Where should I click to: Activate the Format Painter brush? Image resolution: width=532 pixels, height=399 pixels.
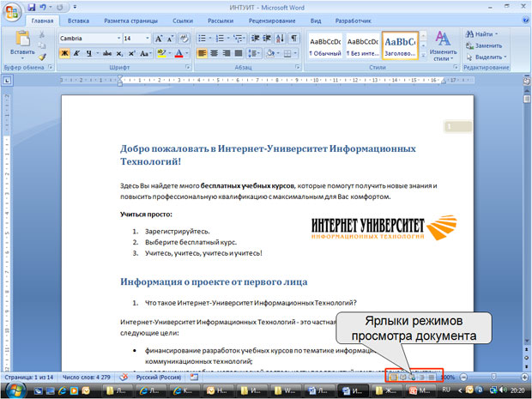42,57
